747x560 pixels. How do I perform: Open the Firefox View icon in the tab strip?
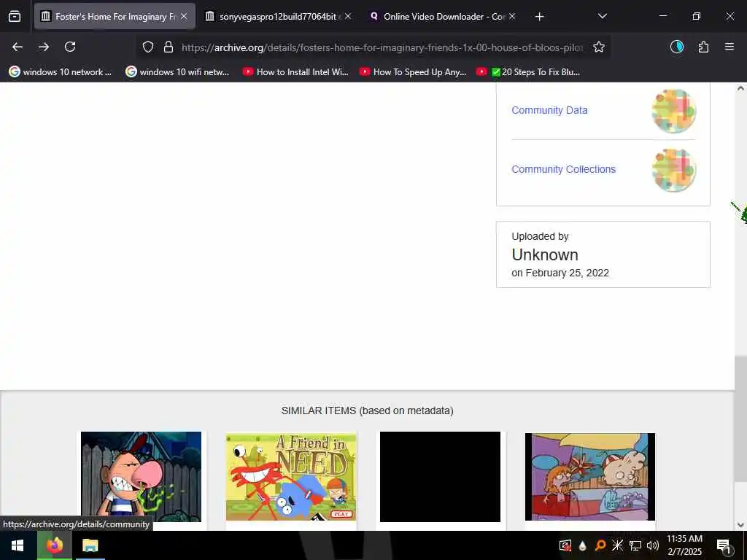tap(15, 16)
